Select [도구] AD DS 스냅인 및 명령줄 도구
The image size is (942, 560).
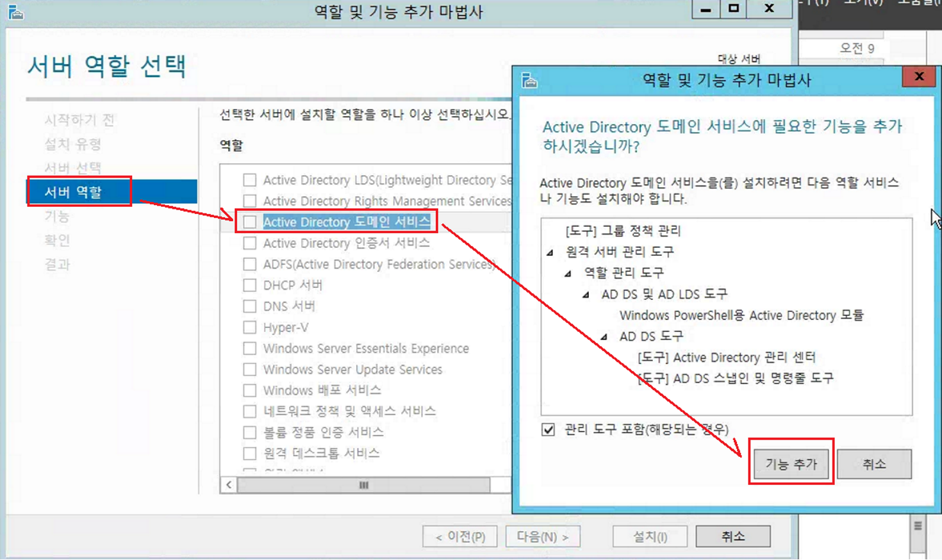(x=736, y=378)
